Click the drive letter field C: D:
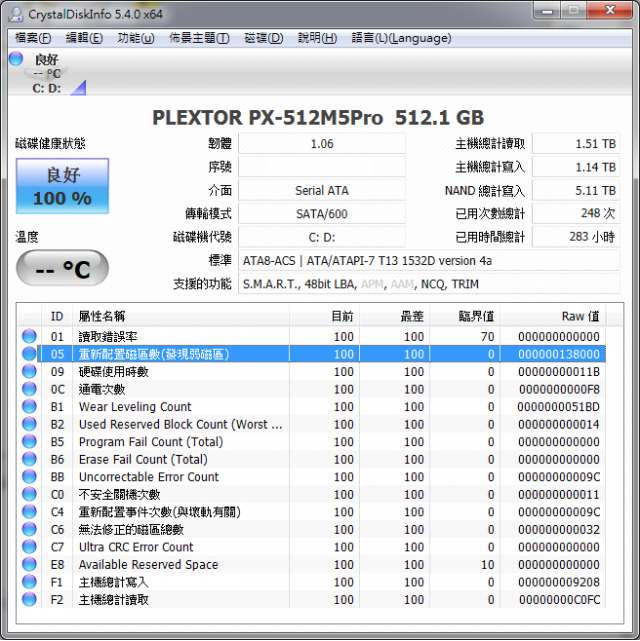Screen dimensions: 640x641 pos(322,237)
